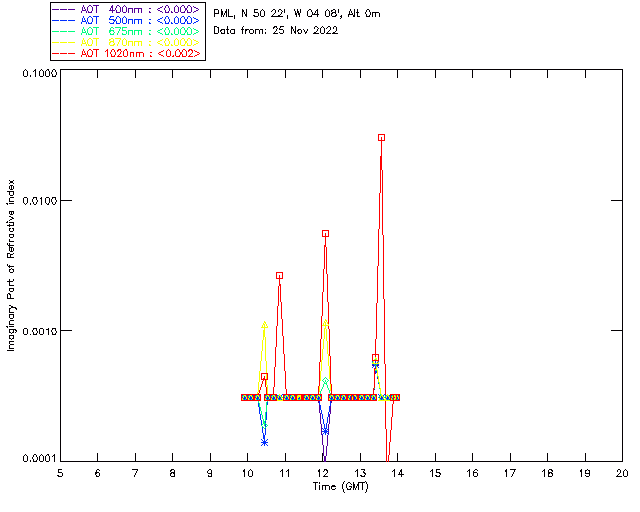The width and height of the screenshot is (640, 512).
Task: Click the green diamond marker above baseline at 12 GMT
Action: click(325, 381)
